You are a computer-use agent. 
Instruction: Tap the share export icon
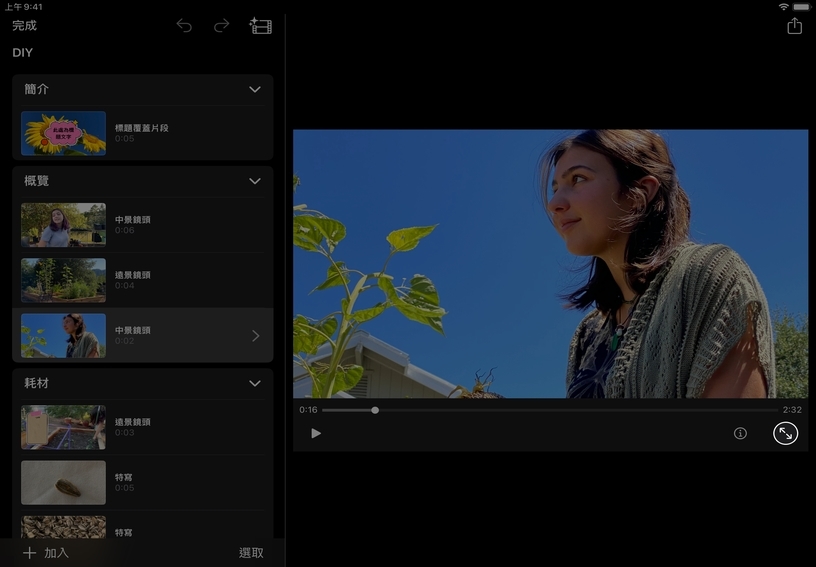click(x=794, y=27)
